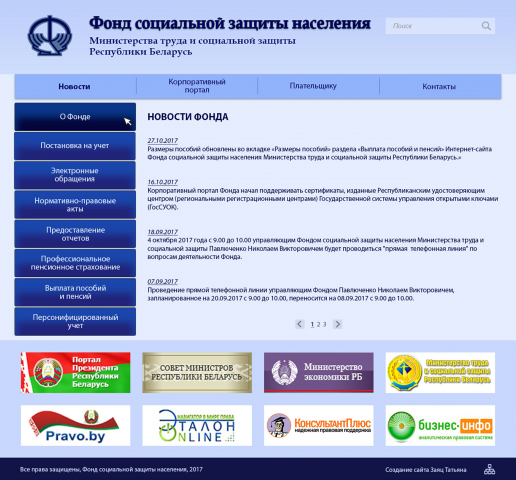Go to next news page arrow
Screen dimensions: 516x480
pos(337,324)
